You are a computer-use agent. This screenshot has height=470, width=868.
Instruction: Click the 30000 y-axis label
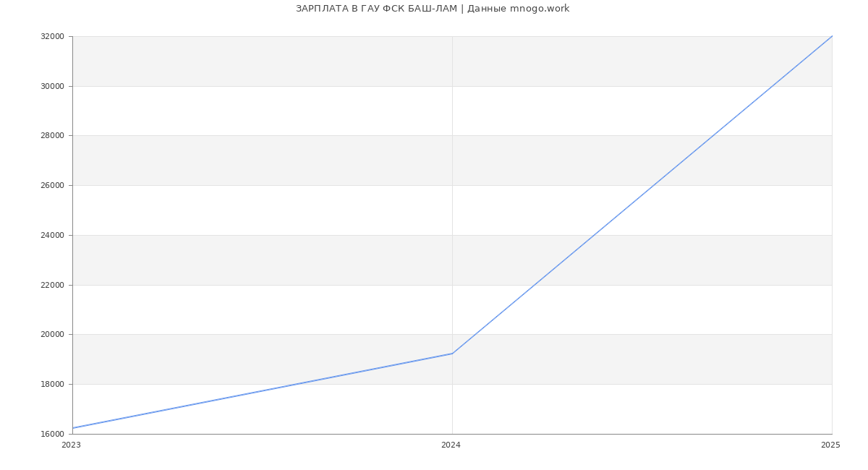pos(52,86)
